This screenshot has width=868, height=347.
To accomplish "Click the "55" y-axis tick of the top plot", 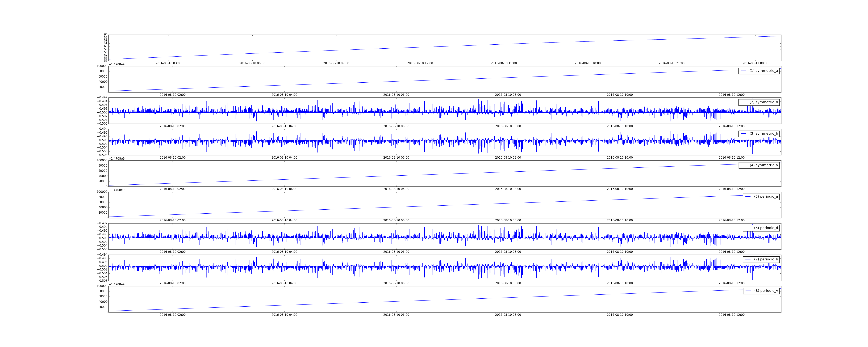I will [x=106, y=61].
